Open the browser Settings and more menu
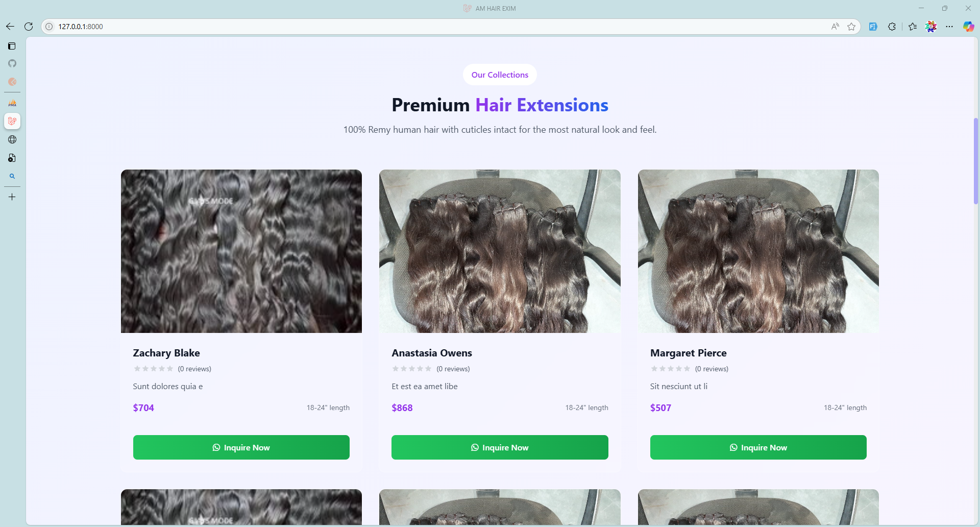The height and width of the screenshot is (527, 980). point(949,27)
